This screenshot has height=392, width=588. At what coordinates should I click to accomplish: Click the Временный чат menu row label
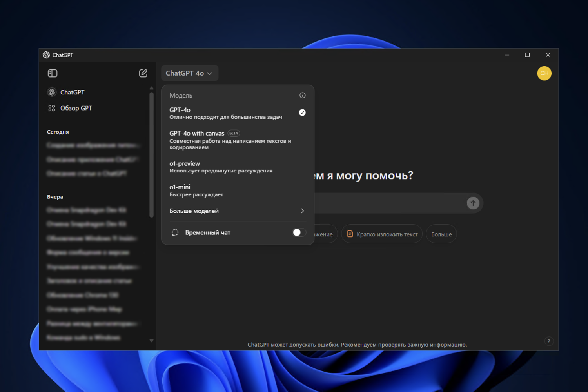pos(208,232)
